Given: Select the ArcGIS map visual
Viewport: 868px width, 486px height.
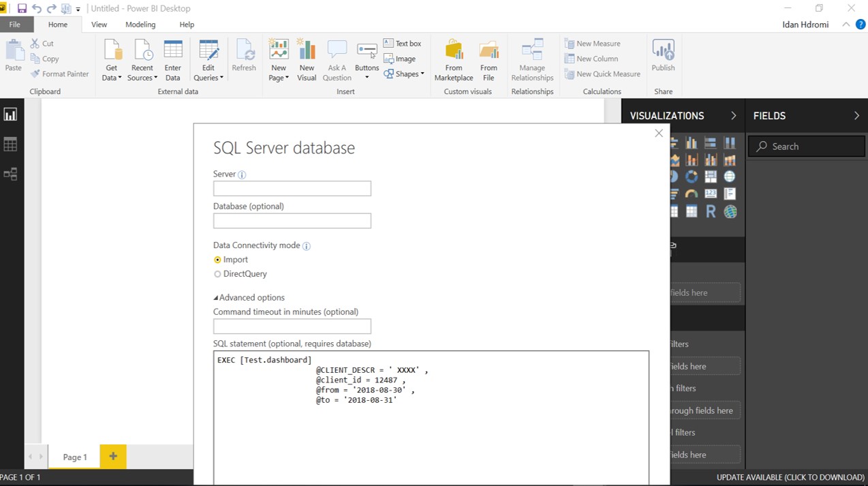Looking at the screenshot, I should pos(730,212).
